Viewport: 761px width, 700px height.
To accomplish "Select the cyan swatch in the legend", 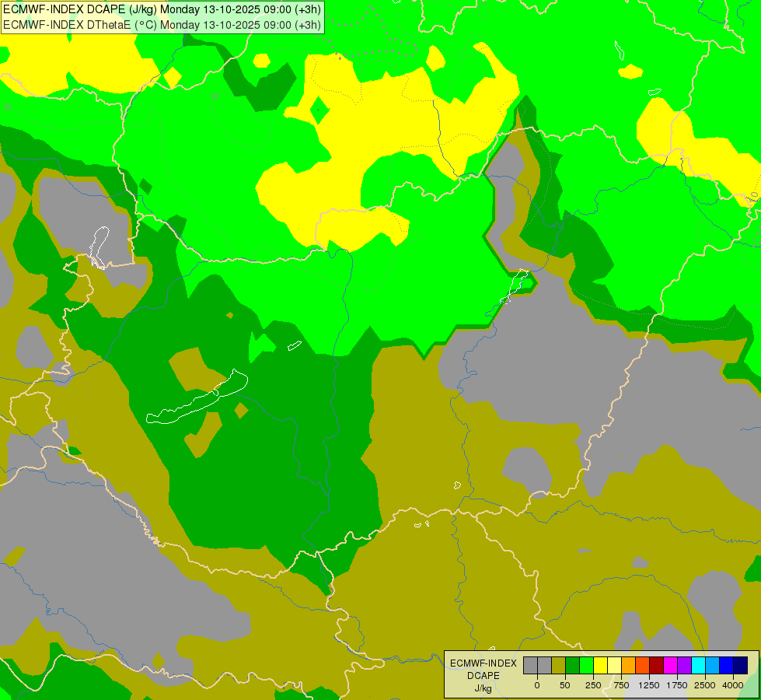I will 698,665.
